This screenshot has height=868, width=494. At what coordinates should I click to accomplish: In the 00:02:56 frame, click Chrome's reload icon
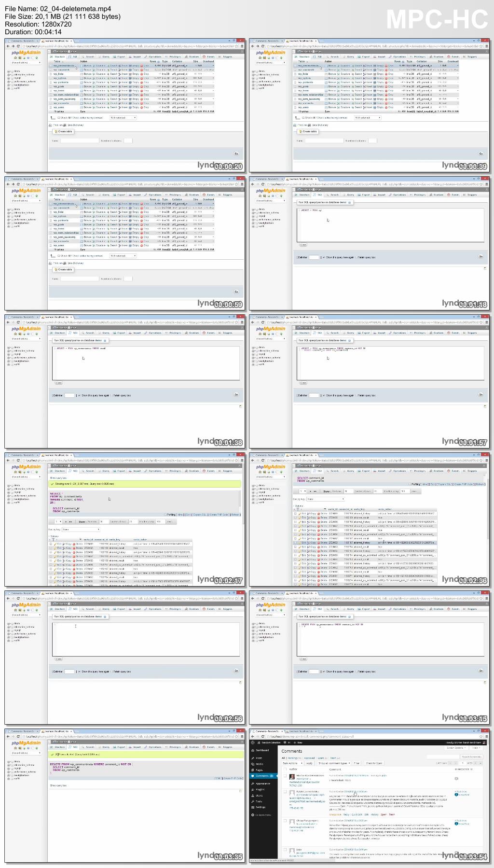18,598
